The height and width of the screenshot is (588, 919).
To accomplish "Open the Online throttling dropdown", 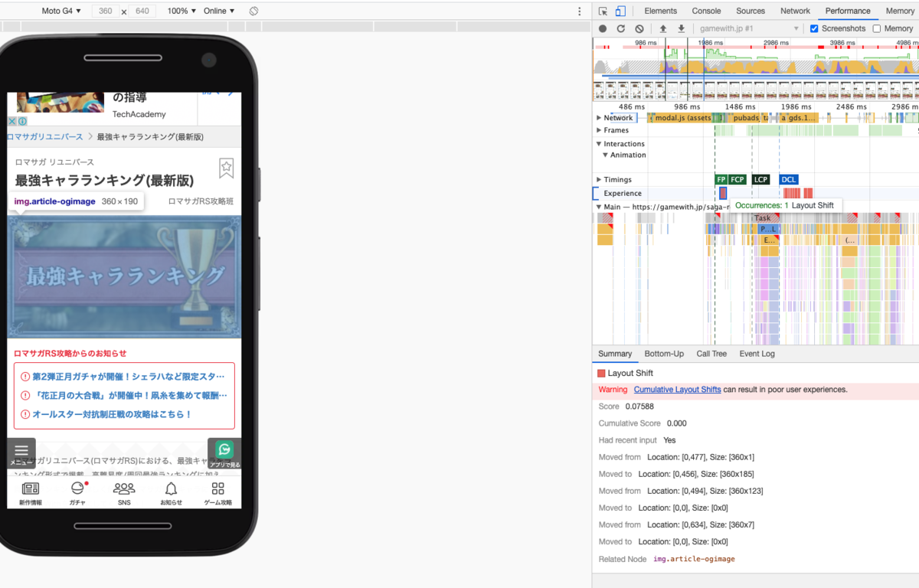I will 219,11.
